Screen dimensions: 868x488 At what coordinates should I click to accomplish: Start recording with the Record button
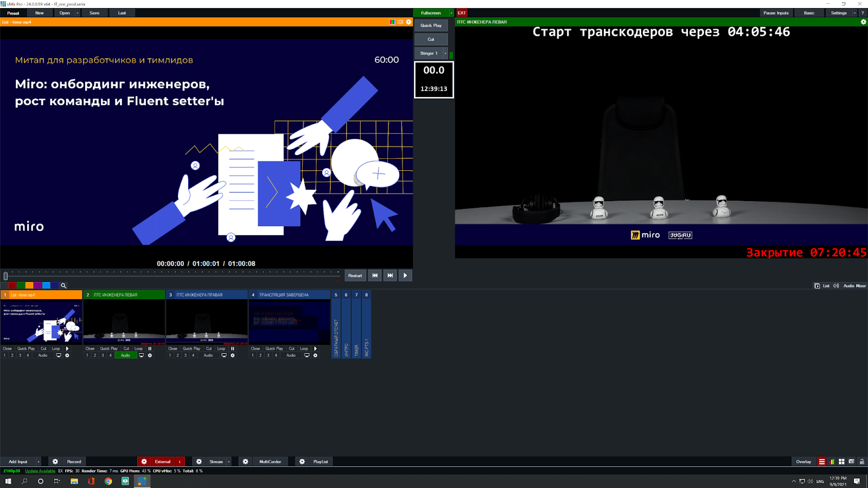click(x=74, y=461)
